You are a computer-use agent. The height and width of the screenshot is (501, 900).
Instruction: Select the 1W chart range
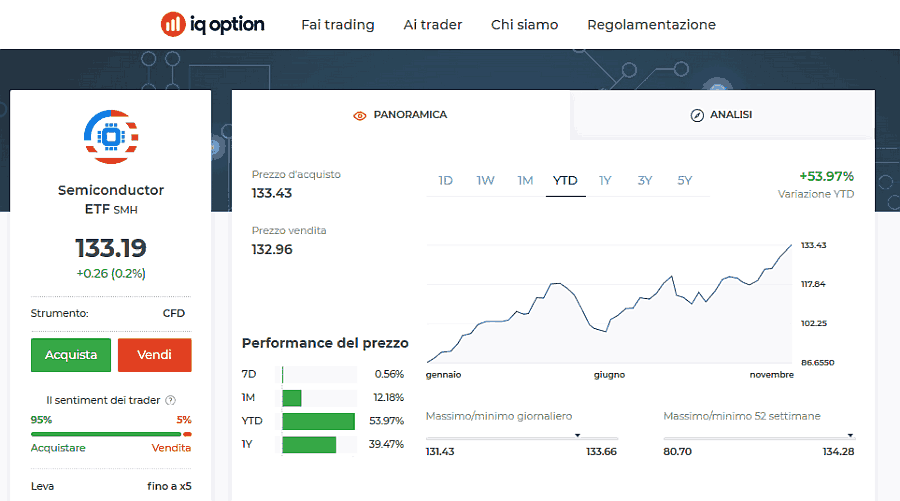485,181
